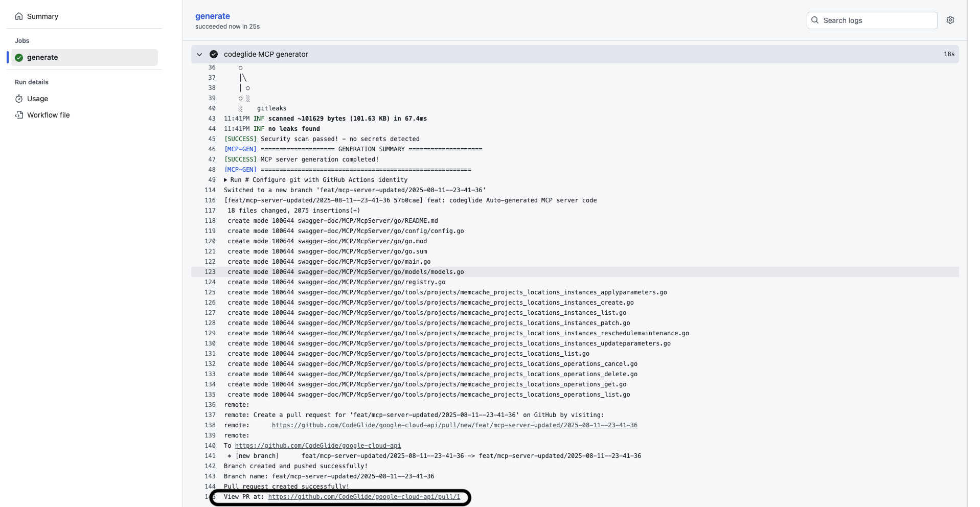
Task: Click the instances_list.go log line
Action: [x=427, y=313]
